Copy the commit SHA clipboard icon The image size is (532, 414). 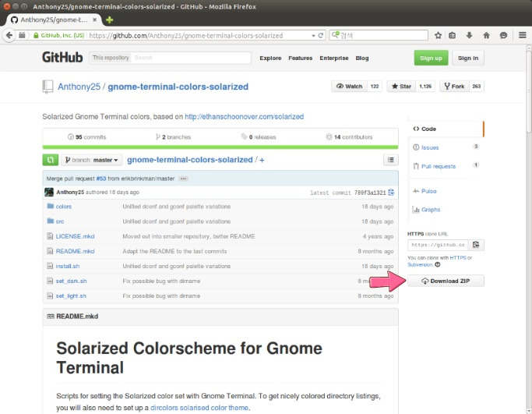click(x=391, y=193)
